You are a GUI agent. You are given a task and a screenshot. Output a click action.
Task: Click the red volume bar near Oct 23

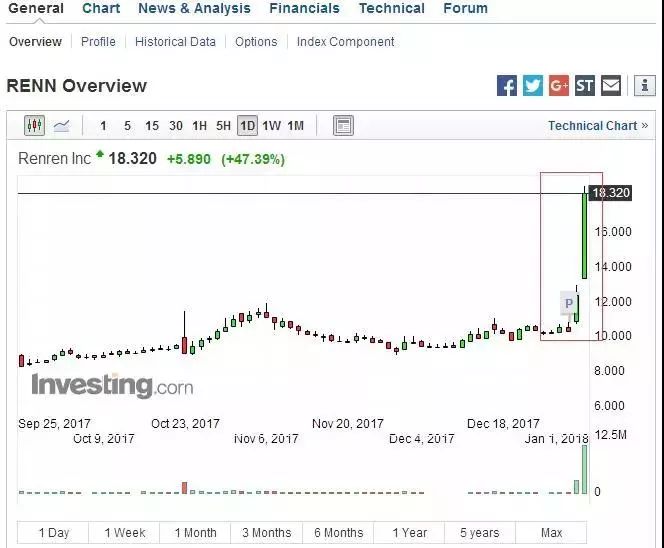point(184,488)
